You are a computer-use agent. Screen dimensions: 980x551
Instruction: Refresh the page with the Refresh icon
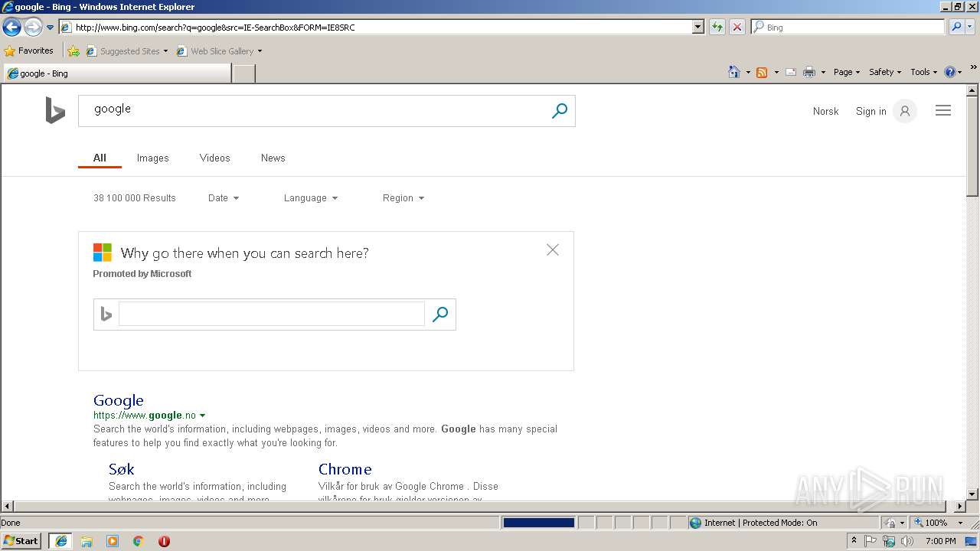[x=717, y=27]
